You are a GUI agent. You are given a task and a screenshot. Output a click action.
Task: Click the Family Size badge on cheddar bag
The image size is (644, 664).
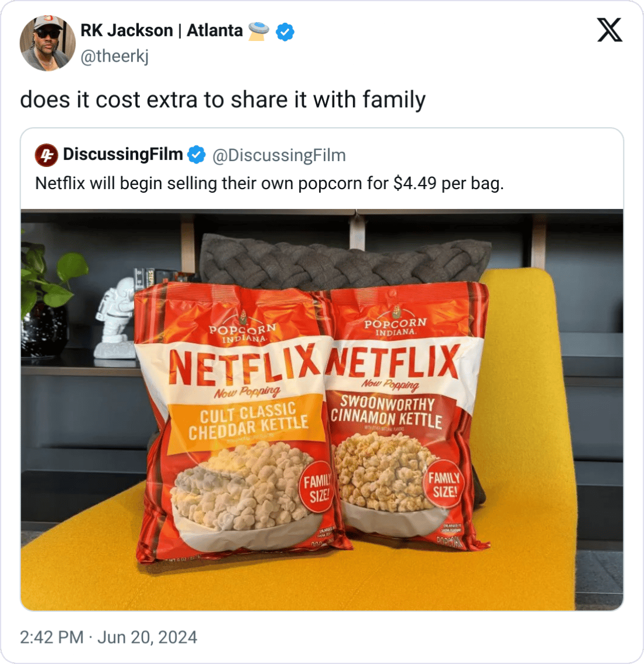316,487
